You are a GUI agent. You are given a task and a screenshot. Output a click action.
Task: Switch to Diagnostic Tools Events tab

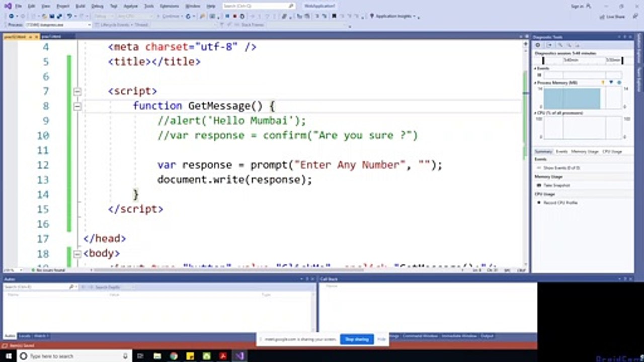(x=561, y=151)
